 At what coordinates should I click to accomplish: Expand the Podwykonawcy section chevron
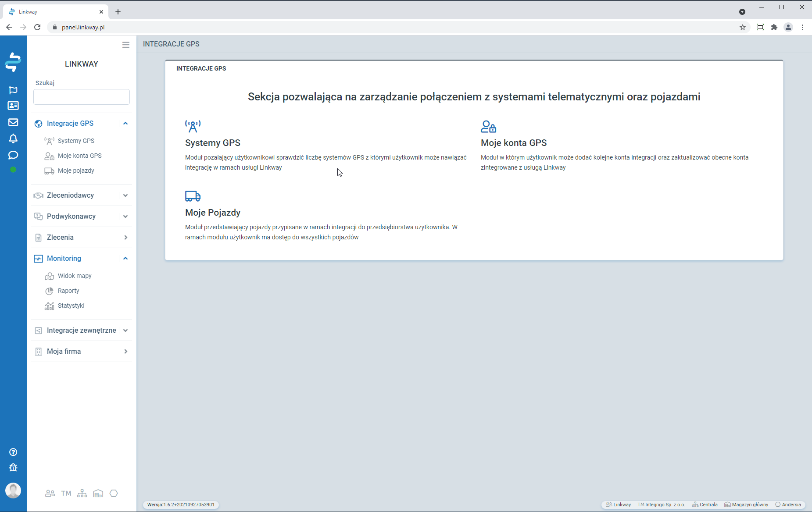[x=125, y=217]
